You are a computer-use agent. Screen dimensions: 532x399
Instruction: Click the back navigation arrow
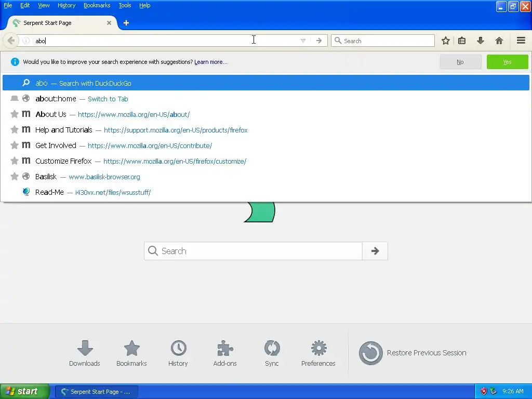(11, 41)
